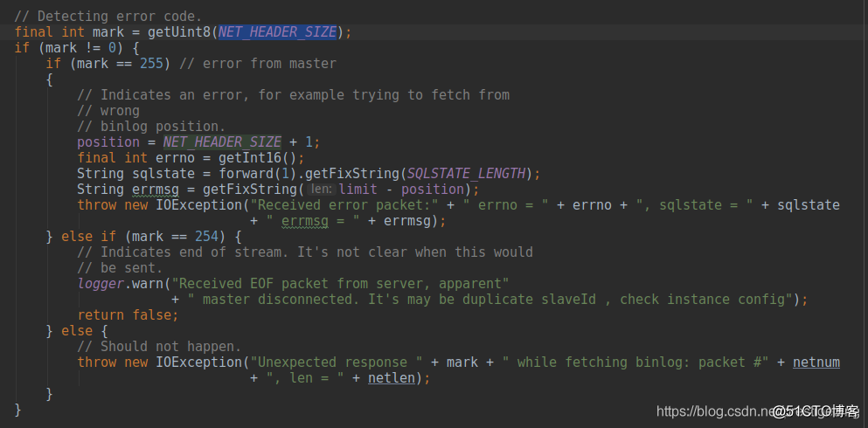
Task: Click the getUint8 method call
Action: coord(179,32)
